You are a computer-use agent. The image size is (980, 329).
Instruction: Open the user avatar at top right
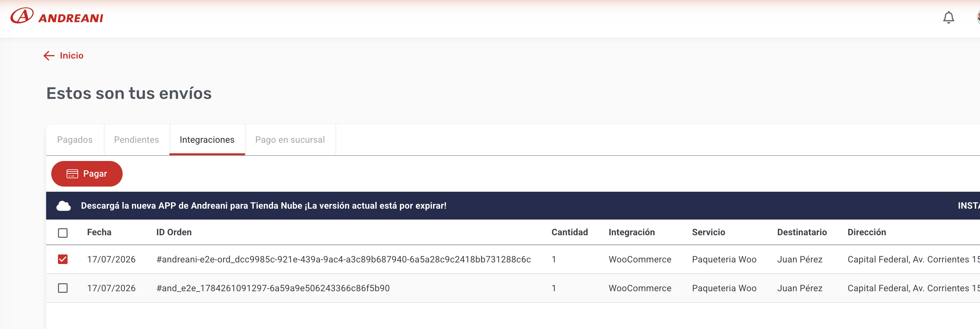pos(978,18)
